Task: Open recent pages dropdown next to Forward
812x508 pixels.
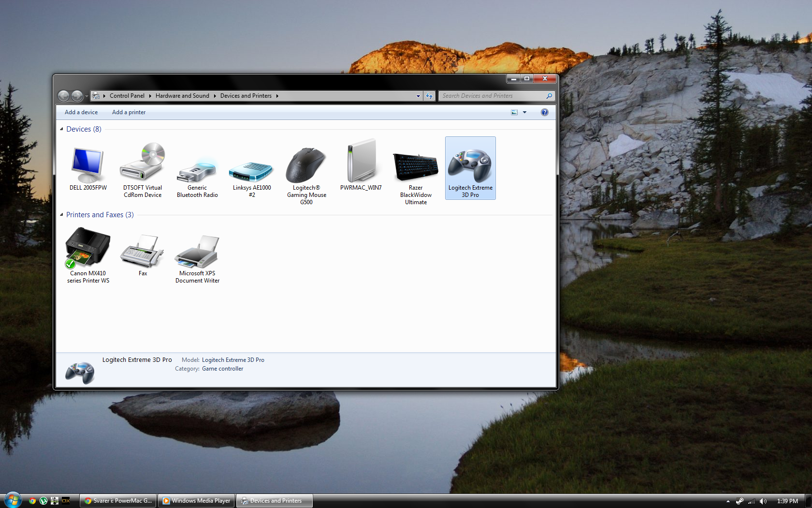Action: [x=87, y=96]
